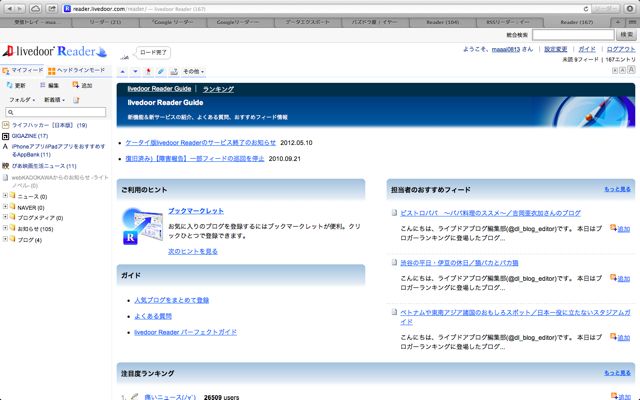Screen dimensions: 640x400
Task: Click the blue clip toolbar icon
Action: 161,71
